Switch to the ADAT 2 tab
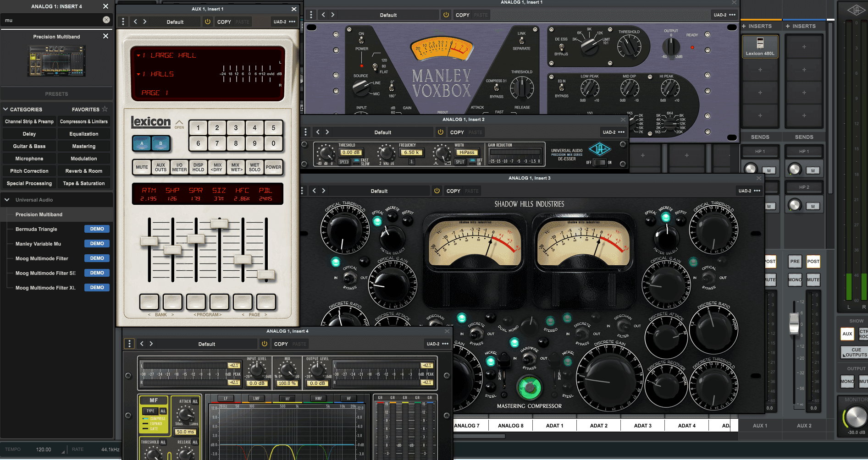868x460 pixels. coord(598,425)
